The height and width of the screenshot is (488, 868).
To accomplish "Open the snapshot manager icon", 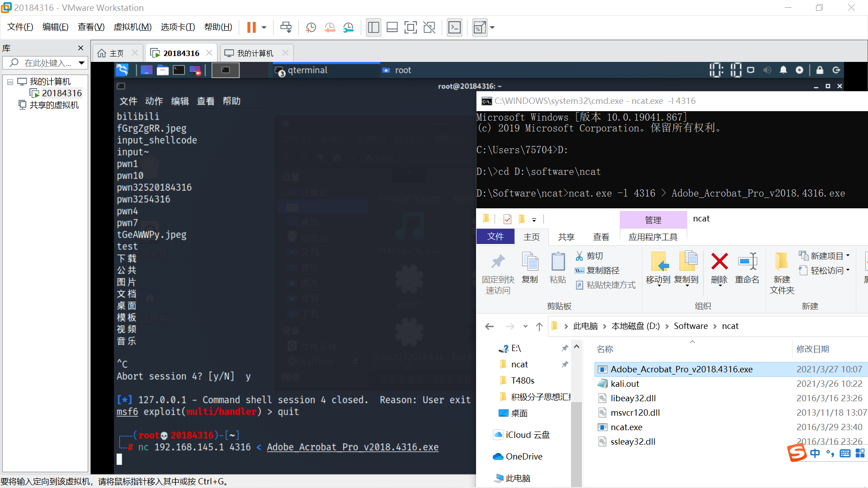I will click(x=348, y=28).
